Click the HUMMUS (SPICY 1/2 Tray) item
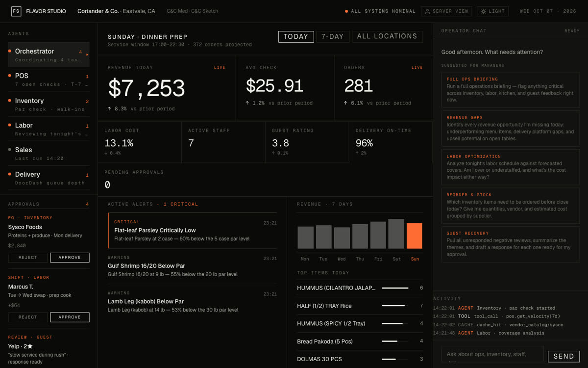Viewport: 588px width, 368px height. pyautogui.click(x=360, y=323)
